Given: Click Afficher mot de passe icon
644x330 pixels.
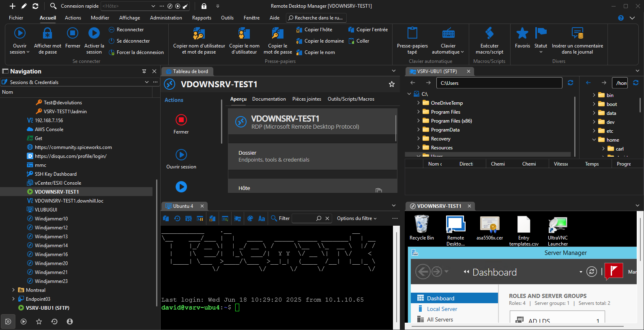Looking at the screenshot, I should pyautogui.click(x=47, y=33).
